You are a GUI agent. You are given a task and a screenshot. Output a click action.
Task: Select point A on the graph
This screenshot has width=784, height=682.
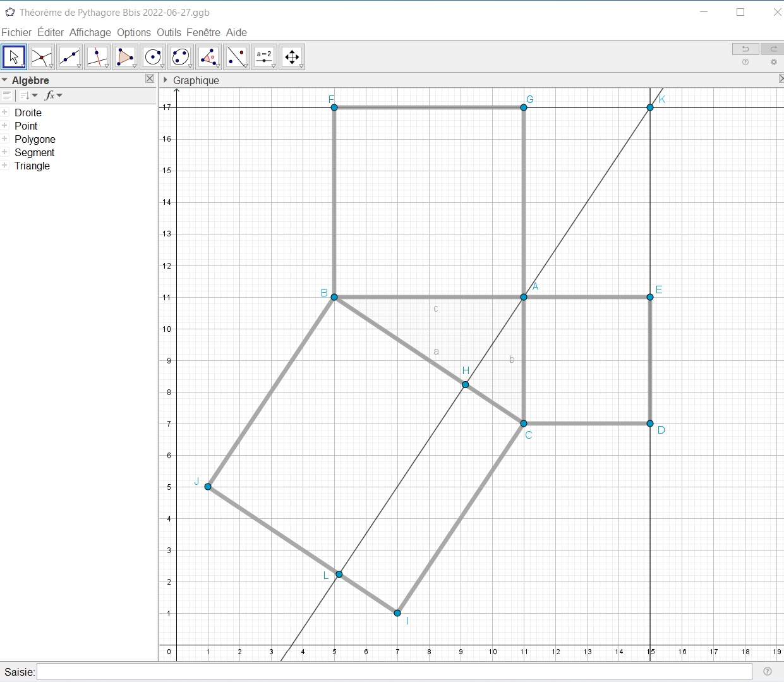coord(524,297)
